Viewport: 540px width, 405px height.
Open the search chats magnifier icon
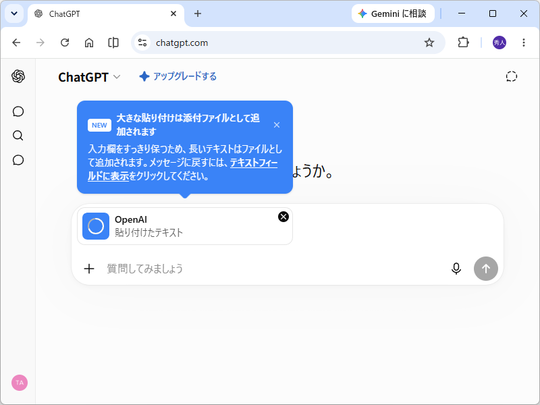point(18,136)
